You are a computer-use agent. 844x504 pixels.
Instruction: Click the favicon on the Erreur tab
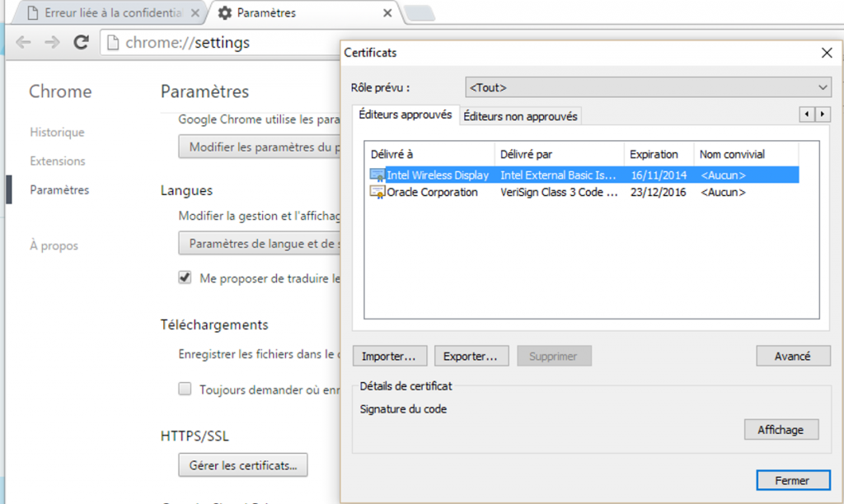[x=32, y=13]
